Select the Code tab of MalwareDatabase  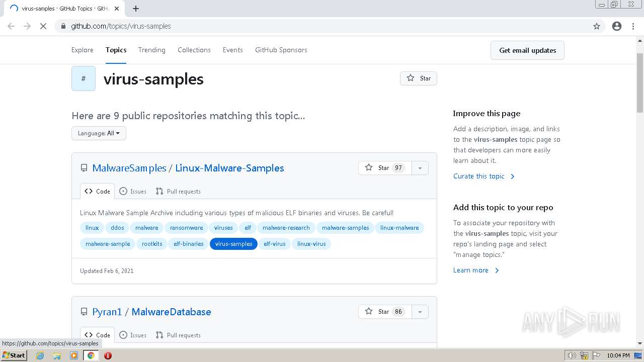(x=97, y=335)
